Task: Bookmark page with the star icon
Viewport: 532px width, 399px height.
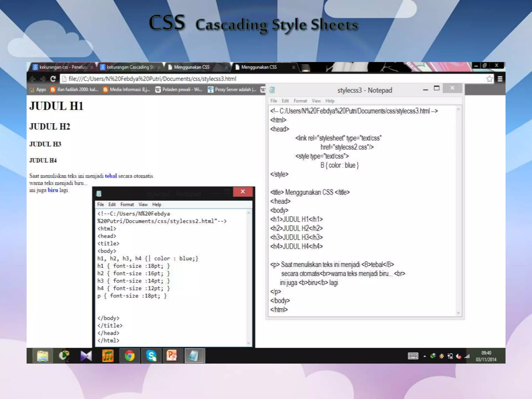Action: [x=489, y=79]
